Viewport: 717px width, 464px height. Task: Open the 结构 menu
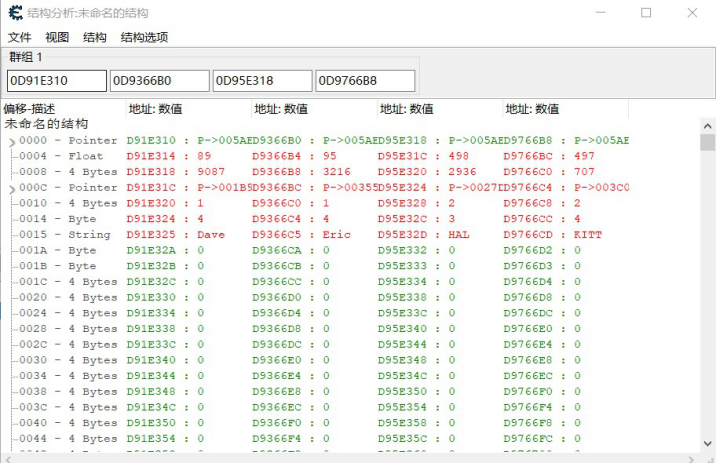[95, 37]
